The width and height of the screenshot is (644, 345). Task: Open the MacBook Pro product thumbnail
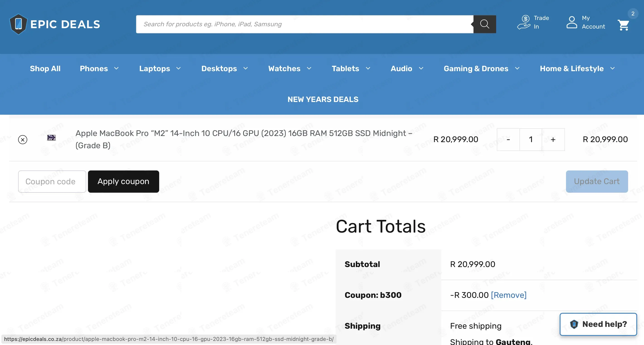[x=51, y=138]
